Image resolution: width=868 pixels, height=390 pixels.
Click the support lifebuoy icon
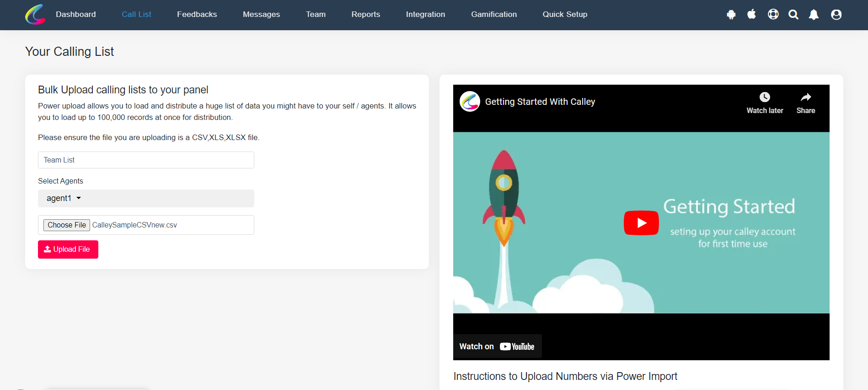(x=773, y=14)
